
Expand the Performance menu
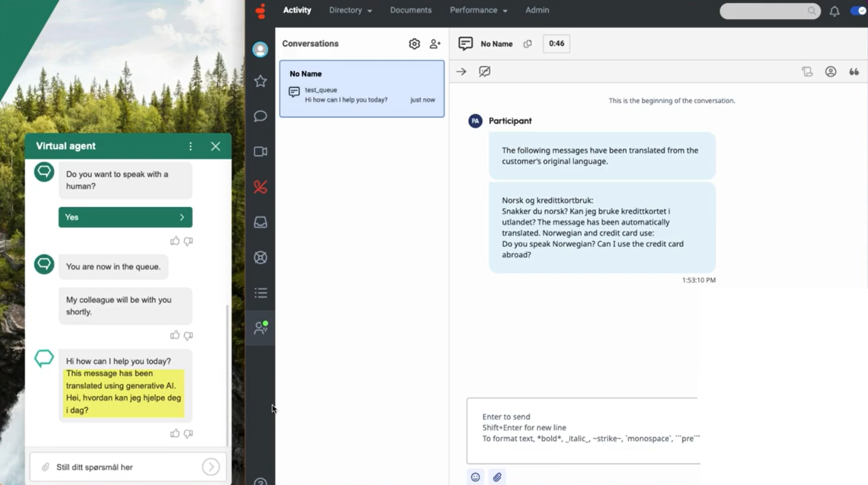click(479, 10)
